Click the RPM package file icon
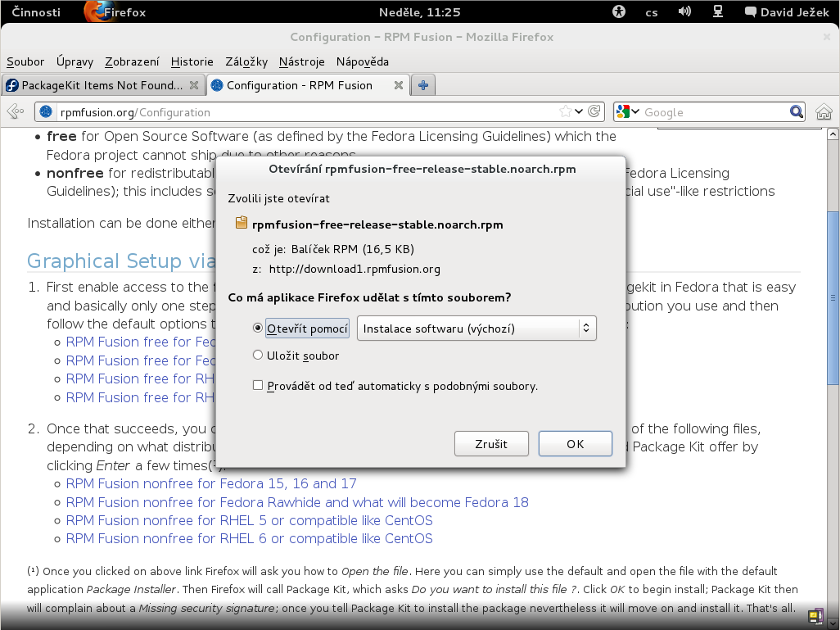 click(x=242, y=223)
